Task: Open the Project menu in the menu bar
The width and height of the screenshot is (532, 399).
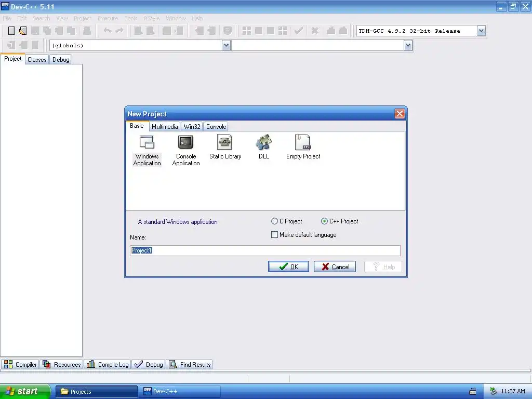Action: pyautogui.click(x=83, y=18)
